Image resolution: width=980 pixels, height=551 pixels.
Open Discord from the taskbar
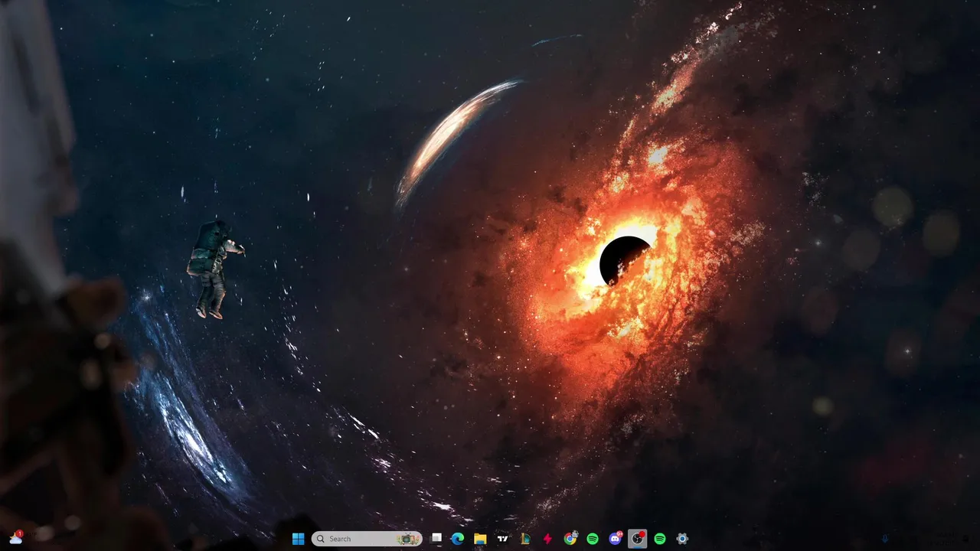coord(615,539)
